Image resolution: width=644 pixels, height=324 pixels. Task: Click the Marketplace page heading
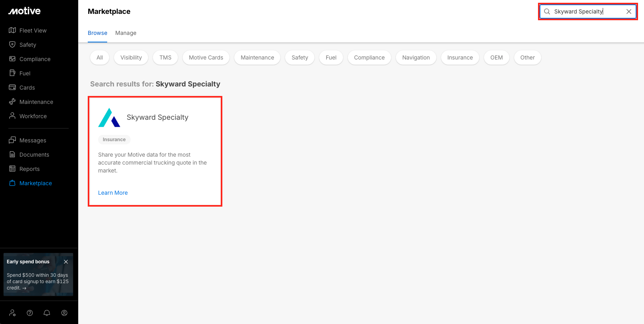[109, 12]
